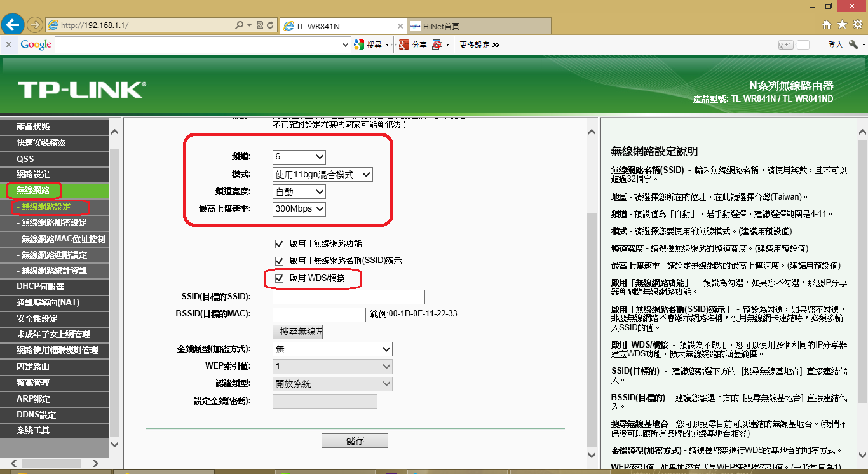Click the Google toolbar wrench settings icon

coord(853,44)
